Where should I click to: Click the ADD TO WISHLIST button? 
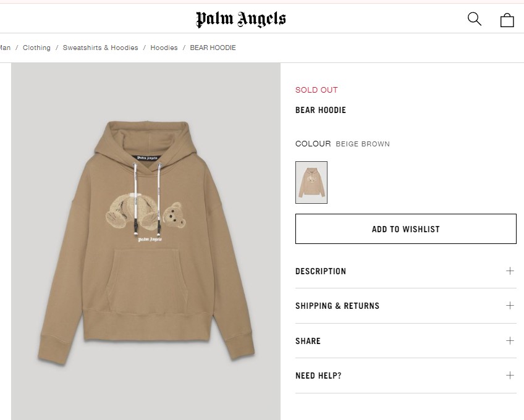(406, 229)
